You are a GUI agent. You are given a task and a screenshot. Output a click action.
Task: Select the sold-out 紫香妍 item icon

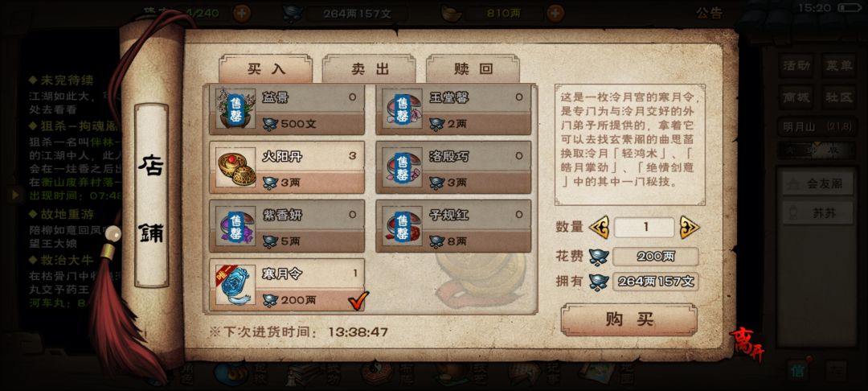235,227
